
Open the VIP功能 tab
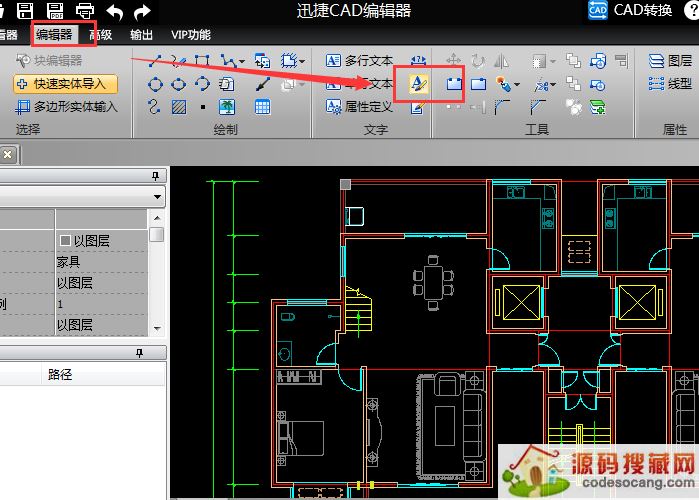click(x=191, y=35)
